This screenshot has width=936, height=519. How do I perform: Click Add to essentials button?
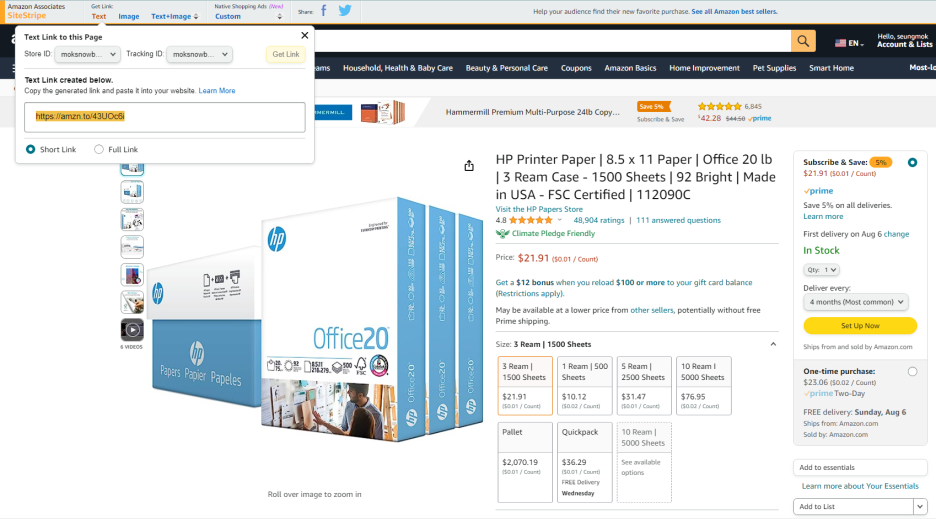point(860,468)
